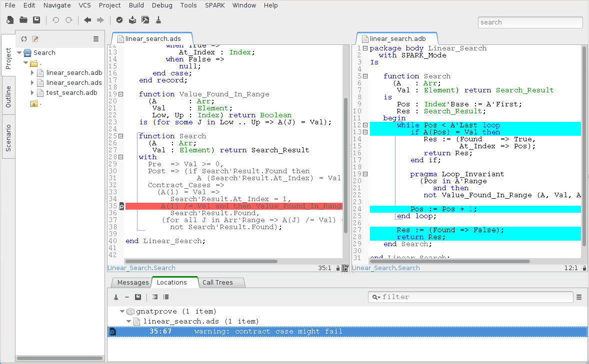
Task: Undo the last edit
Action: 55,20
